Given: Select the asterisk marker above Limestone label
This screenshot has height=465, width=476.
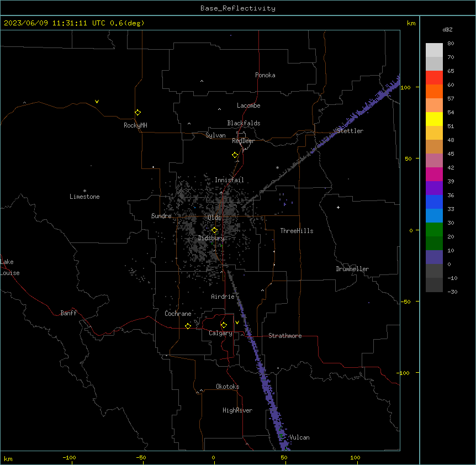Looking at the screenshot, I should point(84,191).
